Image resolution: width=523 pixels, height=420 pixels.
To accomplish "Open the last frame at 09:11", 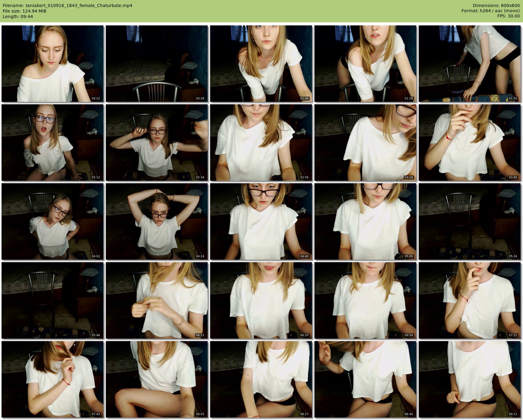I will (x=469, y=379).
